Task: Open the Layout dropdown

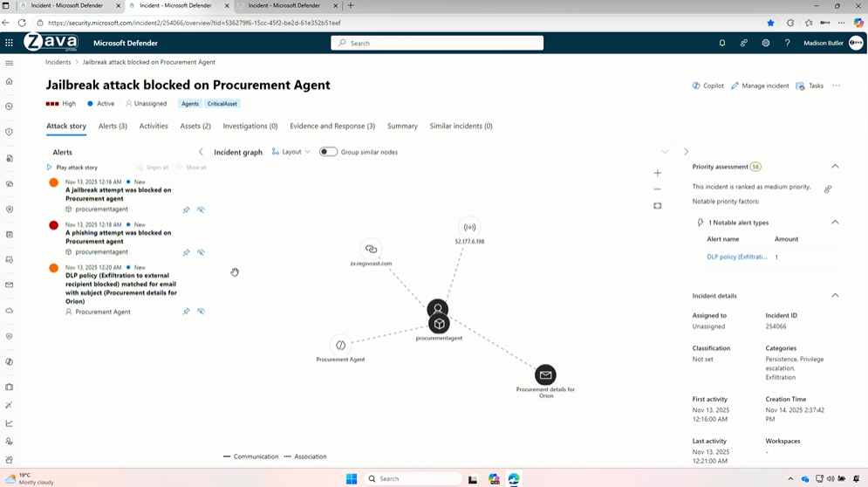Action: tap(291, 152)
